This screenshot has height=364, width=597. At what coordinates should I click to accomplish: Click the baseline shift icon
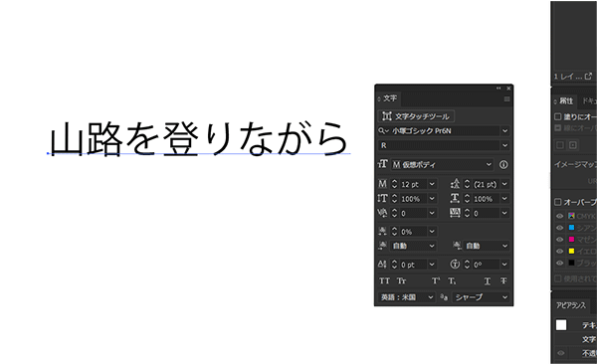click(x=382, y=265)
